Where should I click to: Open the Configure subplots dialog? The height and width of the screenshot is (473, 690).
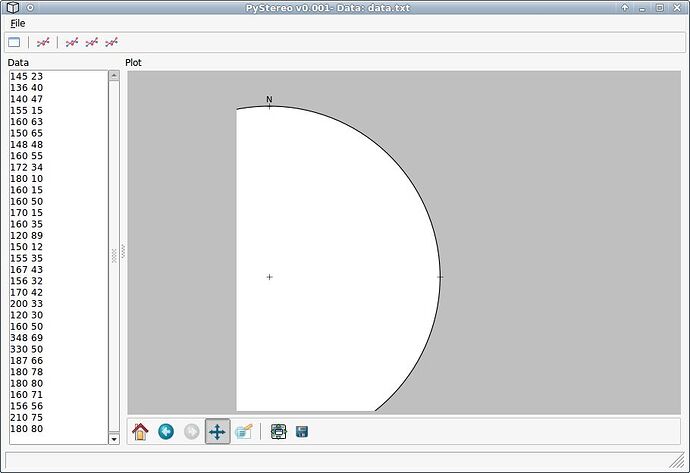coord(278,432)
